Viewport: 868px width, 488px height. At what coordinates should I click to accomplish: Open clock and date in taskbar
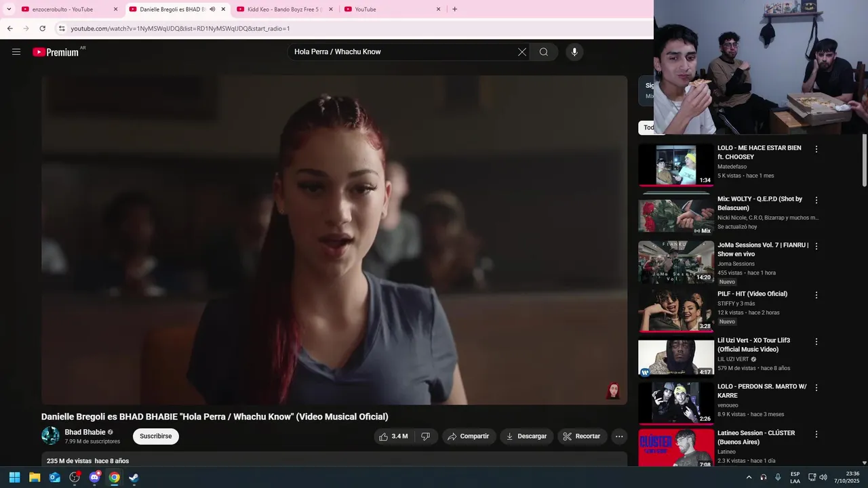tap(847, 477)
